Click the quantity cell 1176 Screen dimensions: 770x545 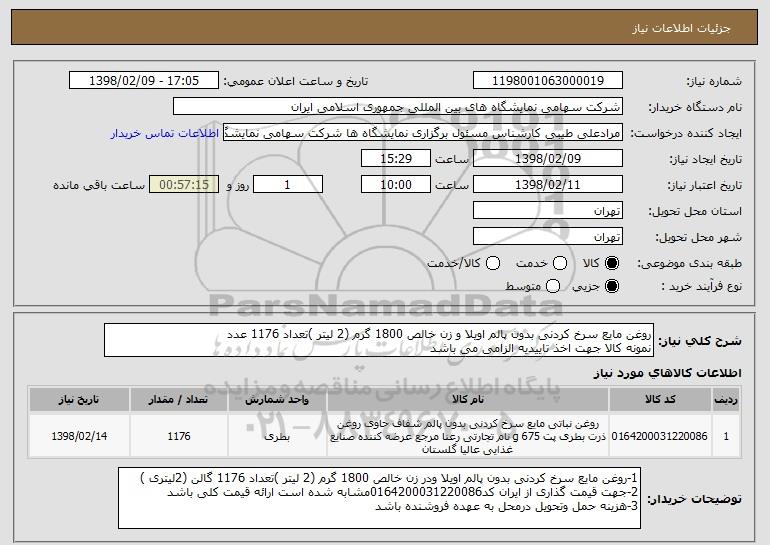point(179,436)
